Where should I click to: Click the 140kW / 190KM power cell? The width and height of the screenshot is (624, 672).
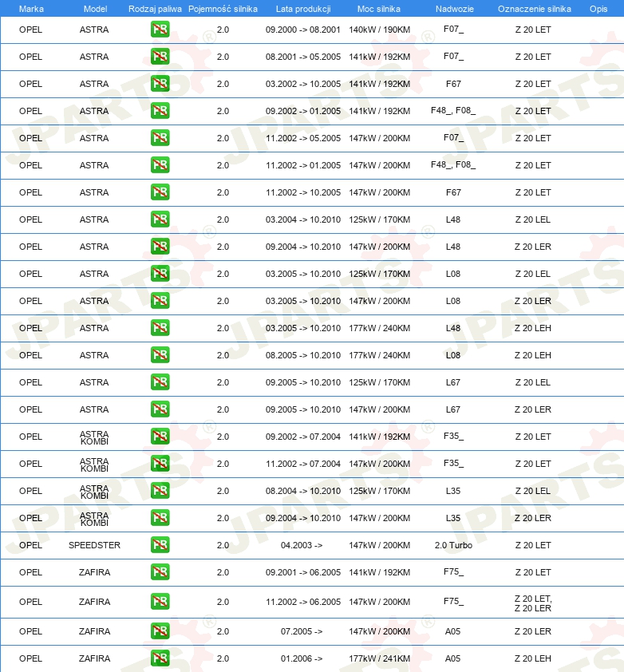[379, 30]
